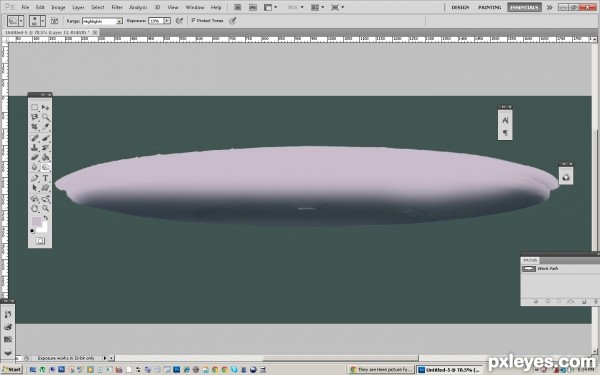Click the lavender foreground color swatch

point(36,222)
